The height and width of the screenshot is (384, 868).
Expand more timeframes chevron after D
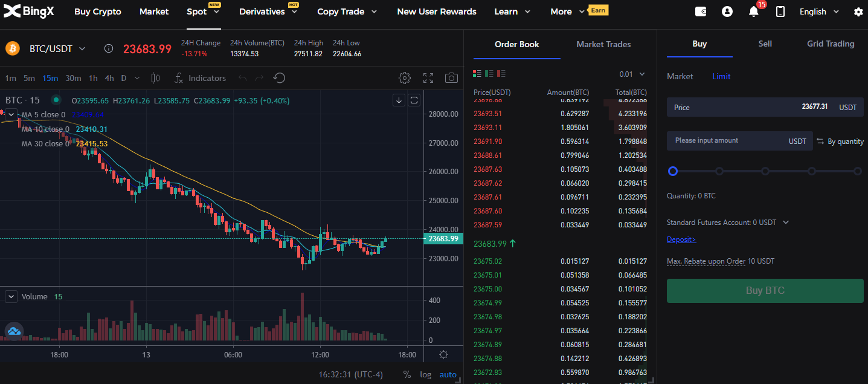[137, 78]
